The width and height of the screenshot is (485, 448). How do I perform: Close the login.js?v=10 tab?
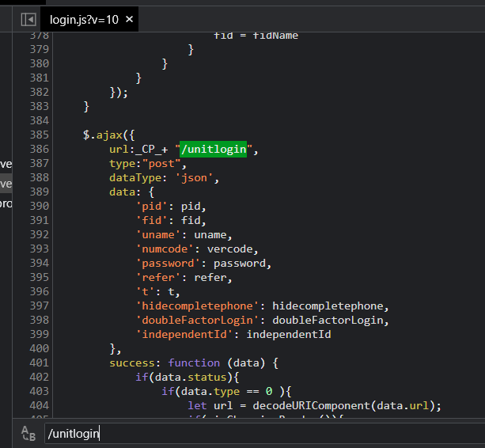(x=129, y=20)
